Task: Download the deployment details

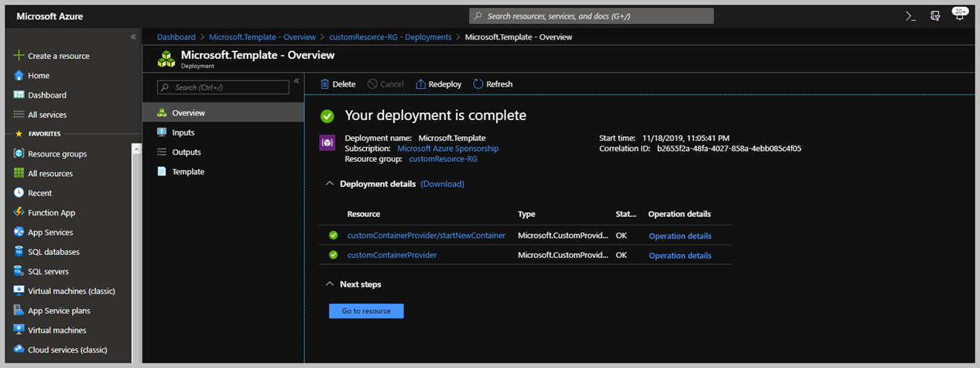Action: click(442, 184)
